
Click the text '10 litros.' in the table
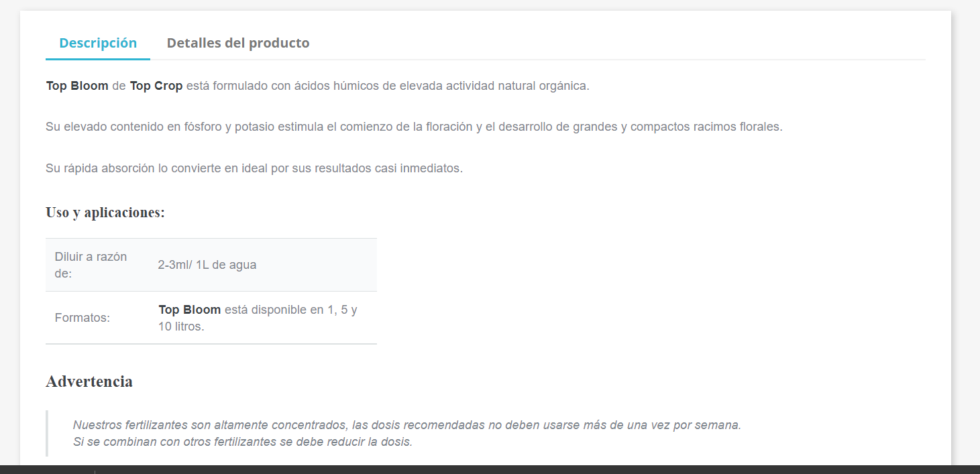coord(181,327)
